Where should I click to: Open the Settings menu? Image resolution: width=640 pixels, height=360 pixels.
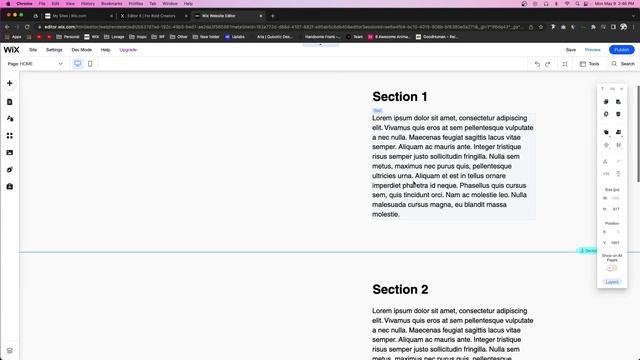coord(54,50)
